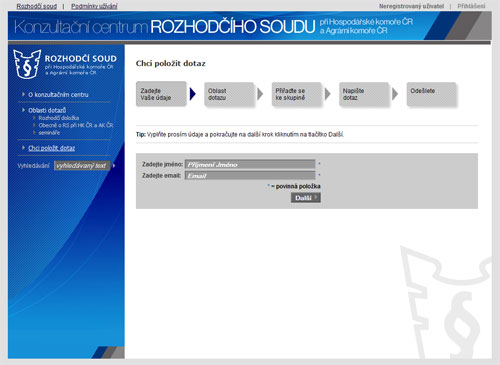Image resolution: width=500 pixels, height=365 pixels.
Task: Click the gray arrow after Oblast dotazu step
Action: point(260,94)
